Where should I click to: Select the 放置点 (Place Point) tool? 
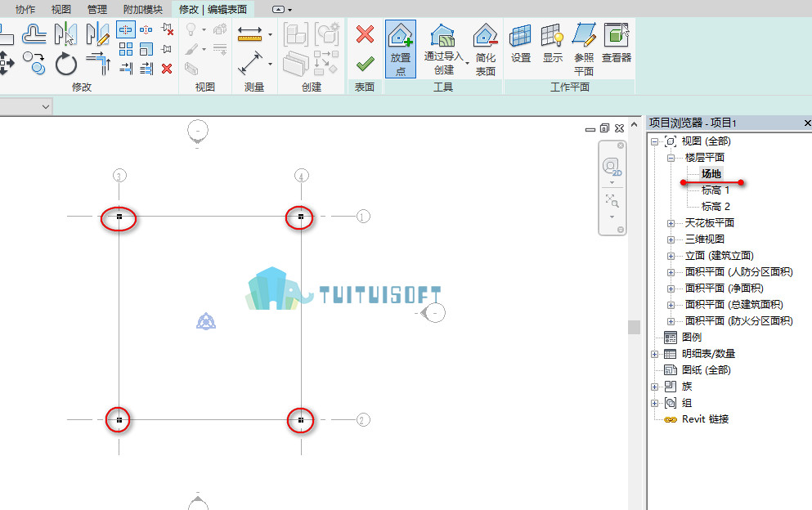click(401, 49)
